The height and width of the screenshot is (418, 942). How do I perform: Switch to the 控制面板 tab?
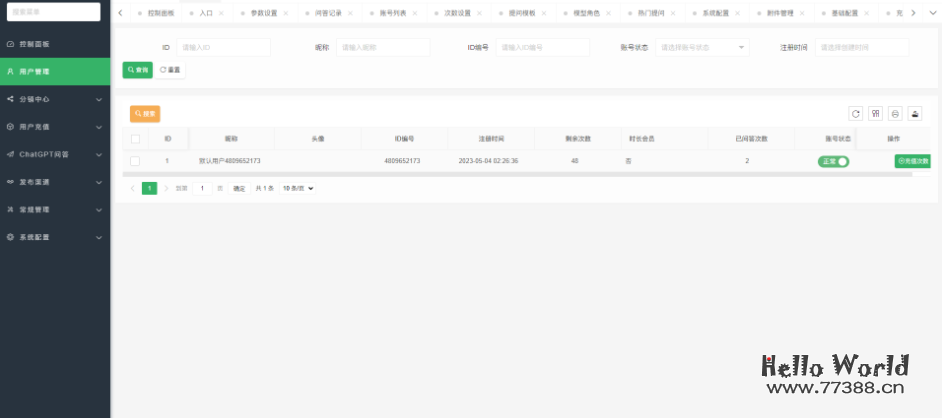pyautogui.click(x=156, y=13)
